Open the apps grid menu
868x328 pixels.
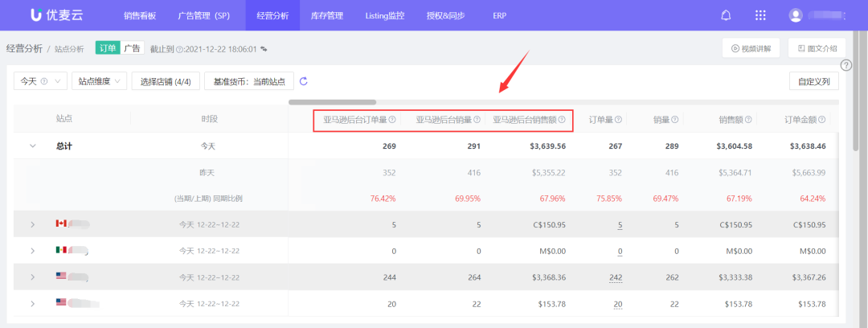pyautogui.click(x=760, y=15)
